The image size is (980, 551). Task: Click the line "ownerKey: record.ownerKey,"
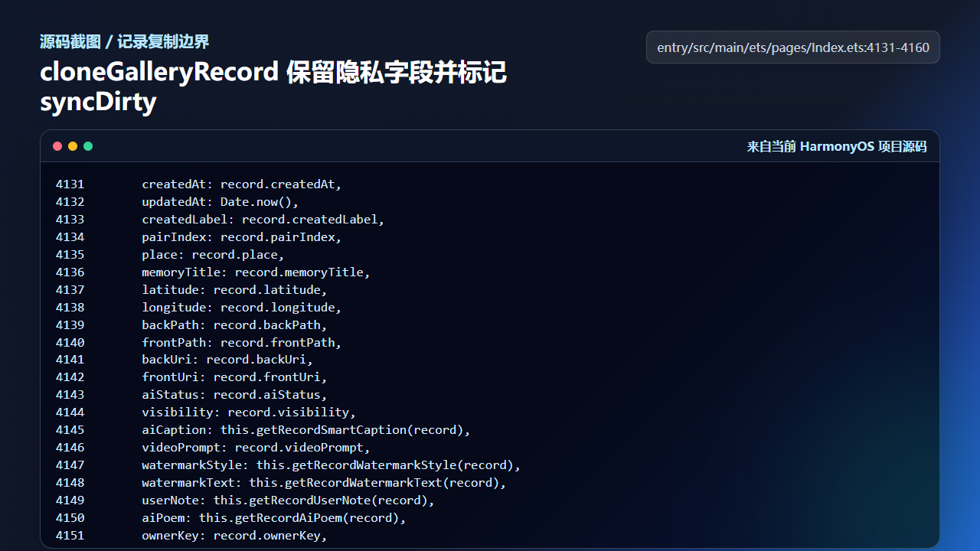coord(235,536)
